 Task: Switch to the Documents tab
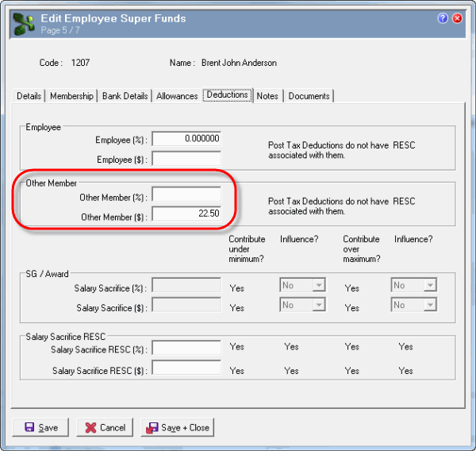(x=309, y=96)
